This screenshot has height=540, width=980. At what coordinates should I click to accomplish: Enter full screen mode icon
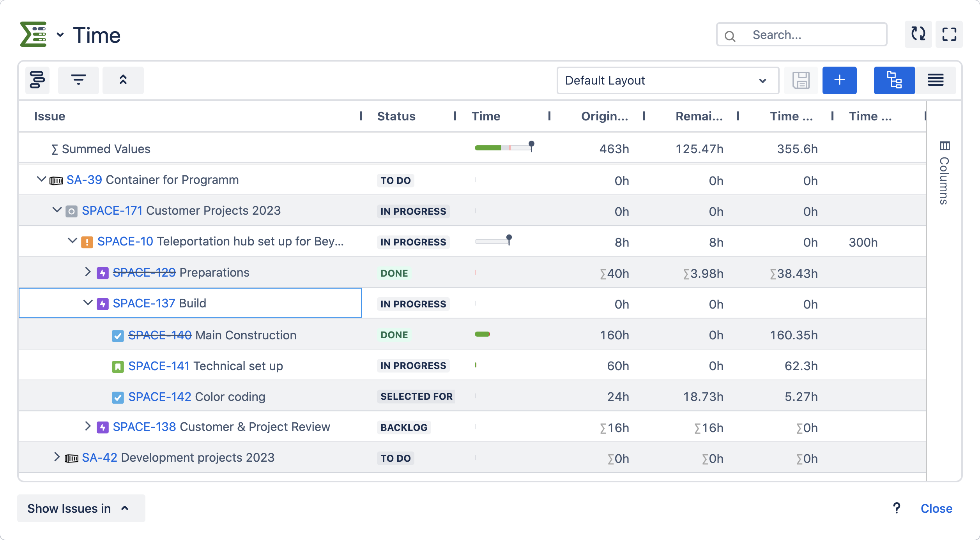949,34
